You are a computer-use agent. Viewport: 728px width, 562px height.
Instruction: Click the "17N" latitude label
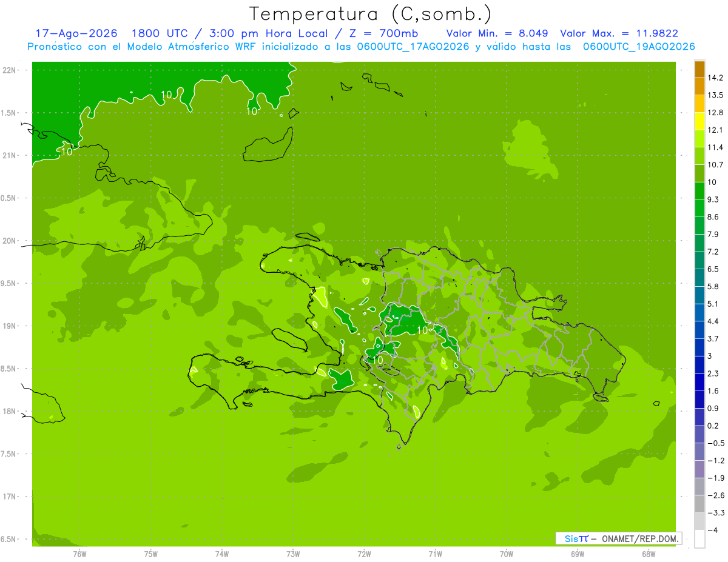click(9, 497)
